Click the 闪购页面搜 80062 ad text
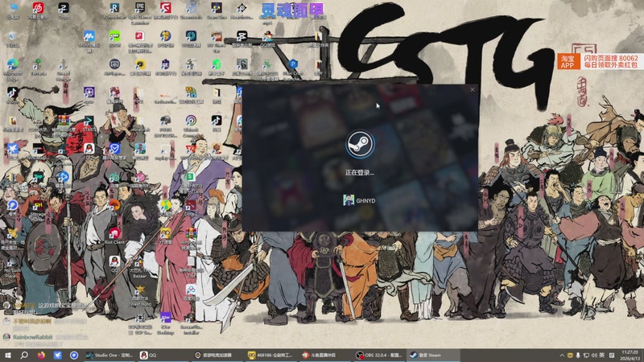Screen dimensions: 644x362 611,58
